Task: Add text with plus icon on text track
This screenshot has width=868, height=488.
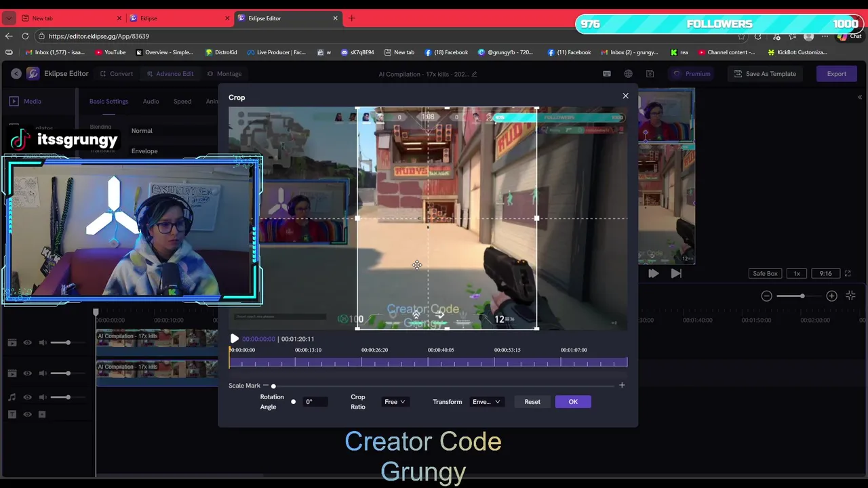Action: tap(42, 414)
